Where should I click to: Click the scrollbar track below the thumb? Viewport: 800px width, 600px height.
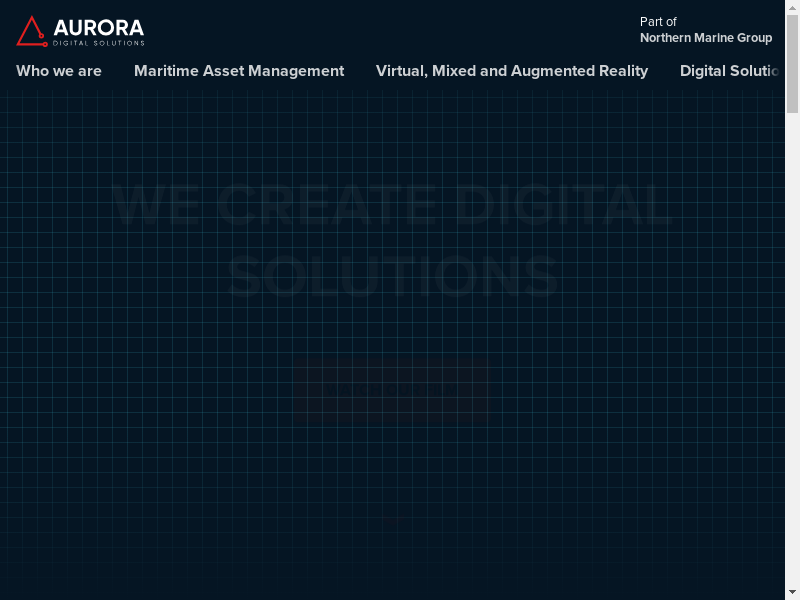792,350
